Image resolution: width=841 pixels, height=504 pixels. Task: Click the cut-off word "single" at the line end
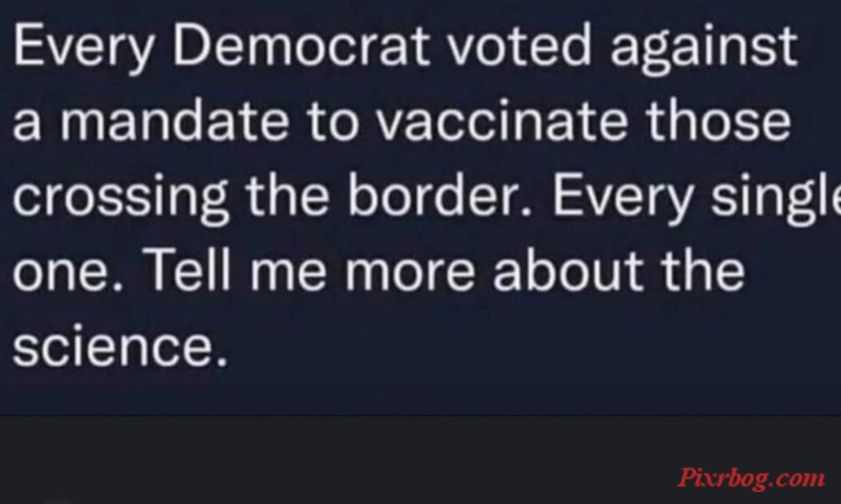[x=775, y=199]
